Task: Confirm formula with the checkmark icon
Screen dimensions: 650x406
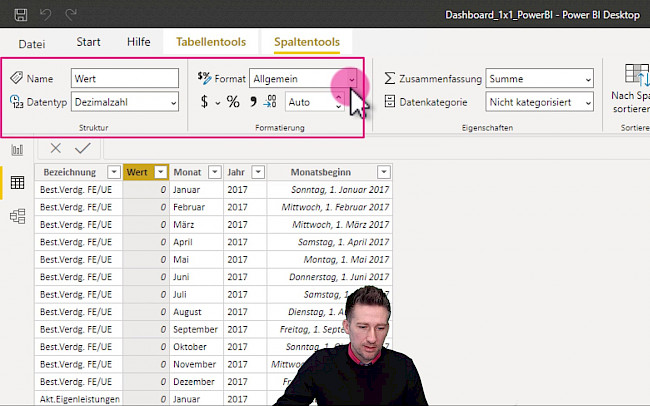Action: pos(82,148)
